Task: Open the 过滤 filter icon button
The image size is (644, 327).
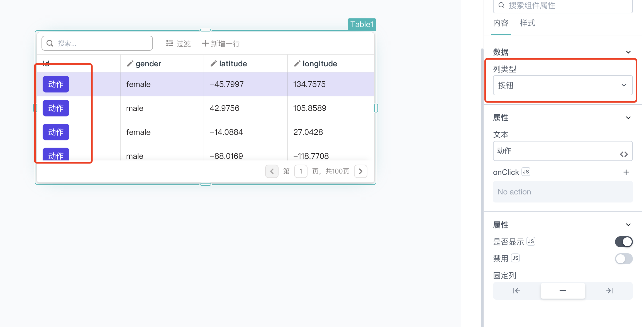Action: pyautogui.click(x=169, y=43)
